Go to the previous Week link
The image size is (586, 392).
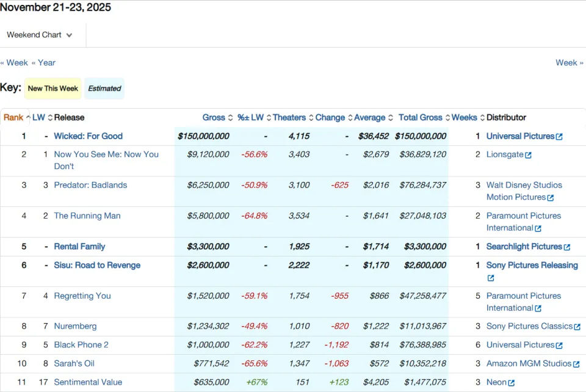click(x=14, y=63)
